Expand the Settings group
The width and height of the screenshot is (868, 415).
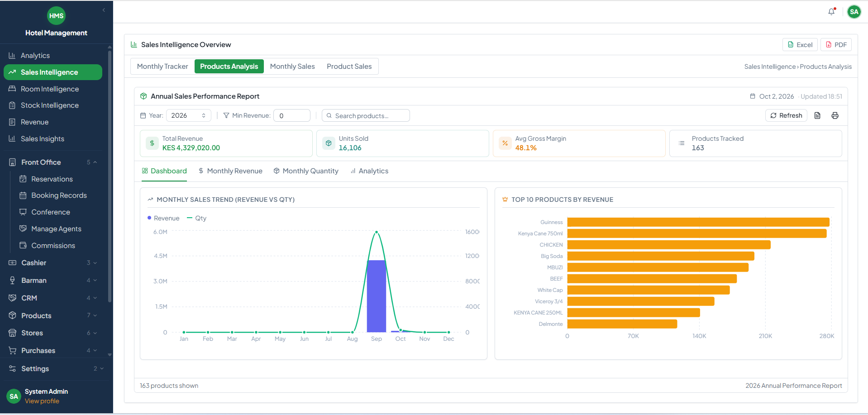pos(56,369)
